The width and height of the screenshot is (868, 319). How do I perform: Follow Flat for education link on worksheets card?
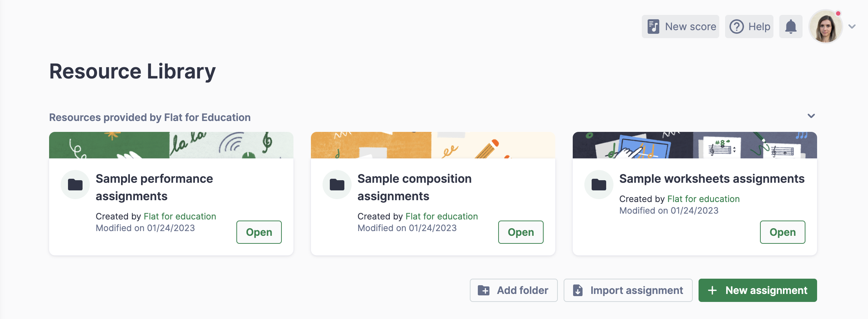click(703, 199)
